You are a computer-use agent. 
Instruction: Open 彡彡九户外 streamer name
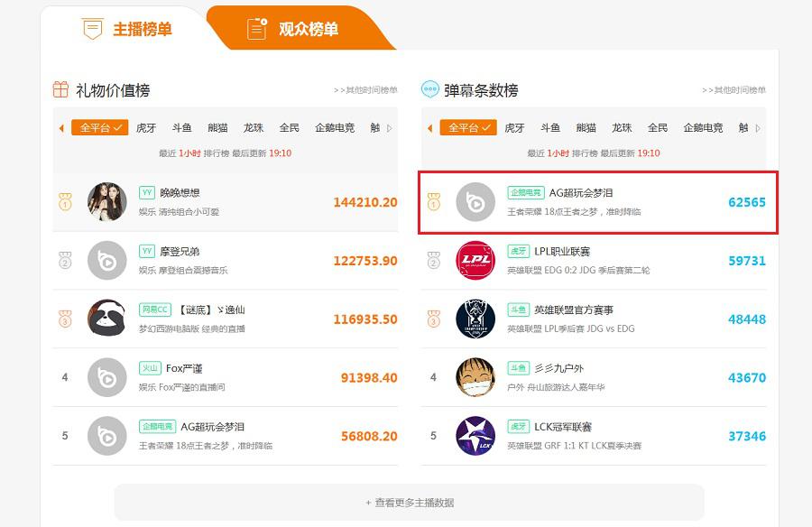[559, 368]
